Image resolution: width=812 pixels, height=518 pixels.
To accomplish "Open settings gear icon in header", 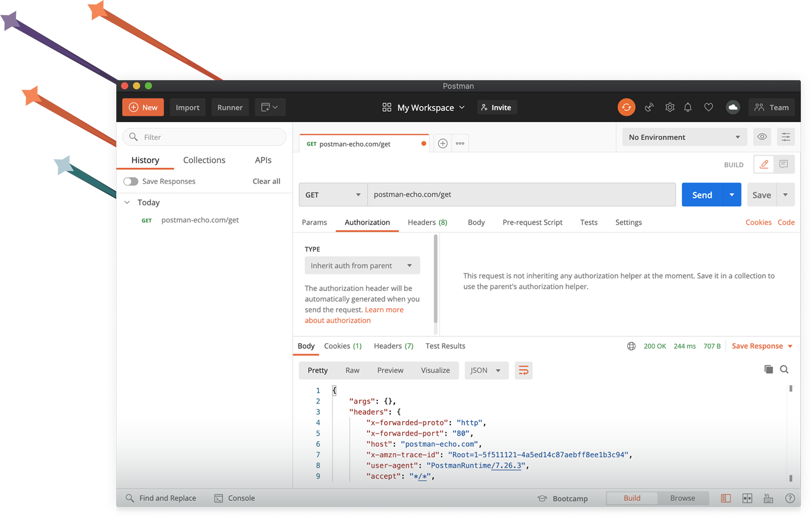I will pos(670,107).
